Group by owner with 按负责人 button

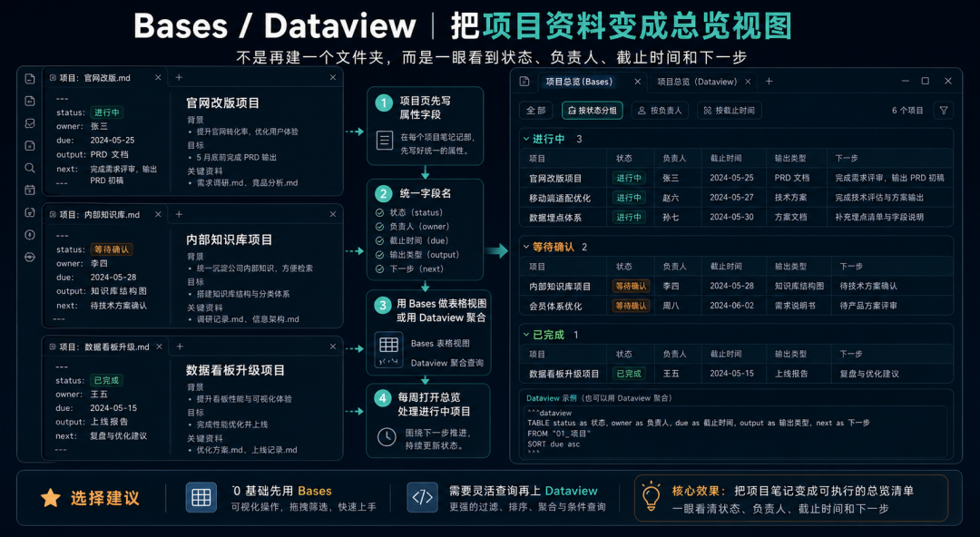(660, 111)
